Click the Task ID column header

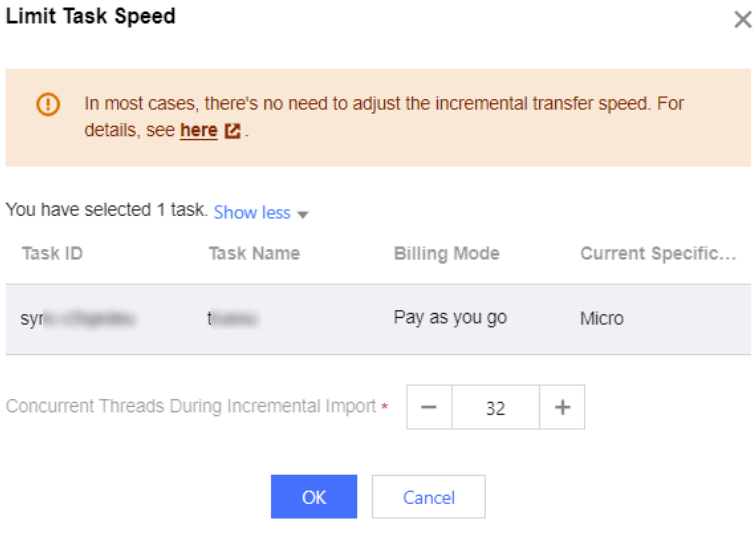pyautogui.click(x=52, y=254)
